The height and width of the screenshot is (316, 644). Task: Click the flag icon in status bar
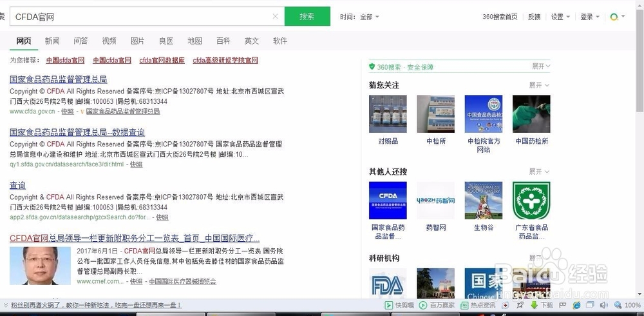[x=563, y=305]
